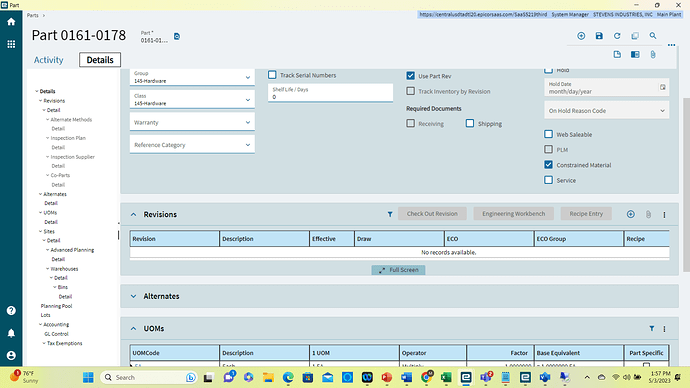Image resolution: width=690 pixels, height=388 pixels.
Task: Click the Refresh icon in the toolbar
Action: pyautogui.click(x=617, y=36)
